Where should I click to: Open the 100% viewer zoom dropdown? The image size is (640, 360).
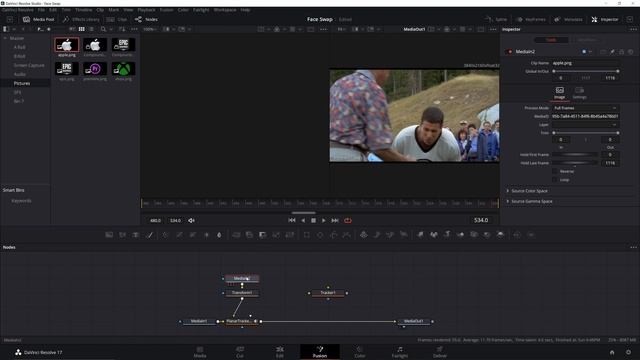pyautogui.click(x=151, y=29)
